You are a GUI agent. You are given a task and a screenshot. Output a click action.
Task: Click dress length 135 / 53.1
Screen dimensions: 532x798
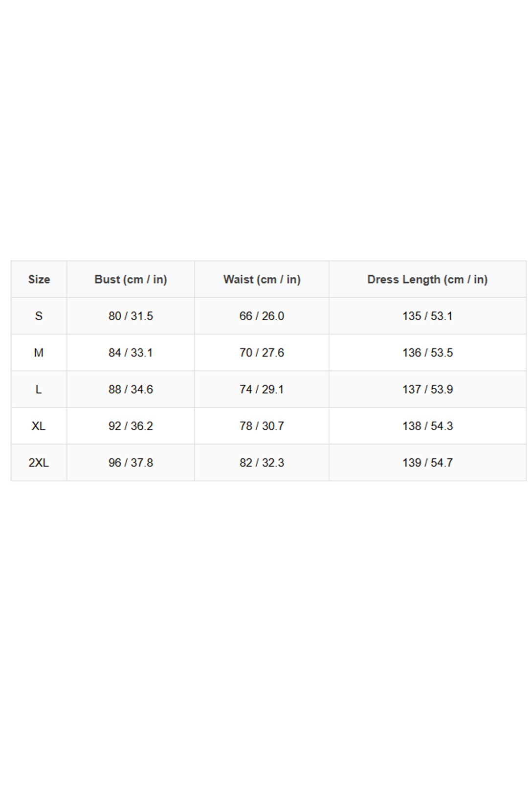click(427, 316)
